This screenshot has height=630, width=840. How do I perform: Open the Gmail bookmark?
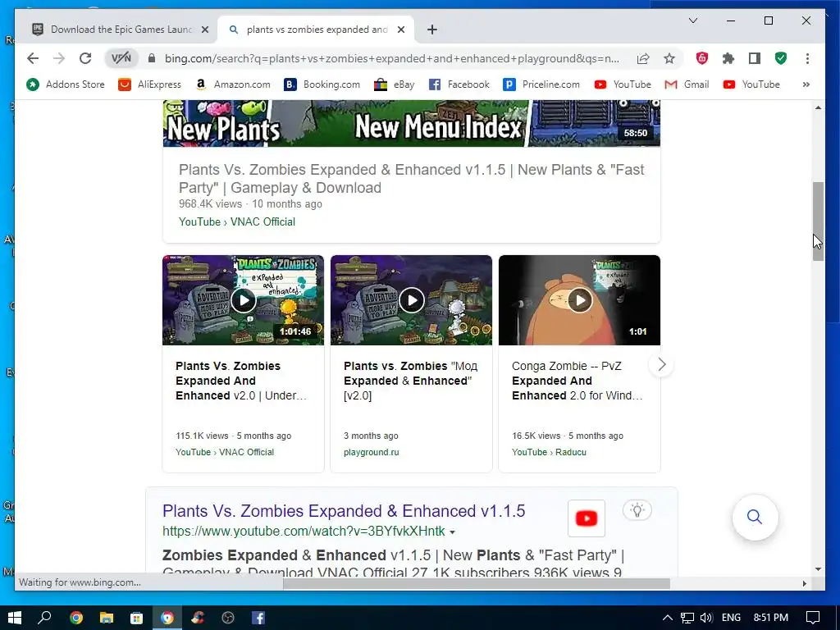coord(687,84)
